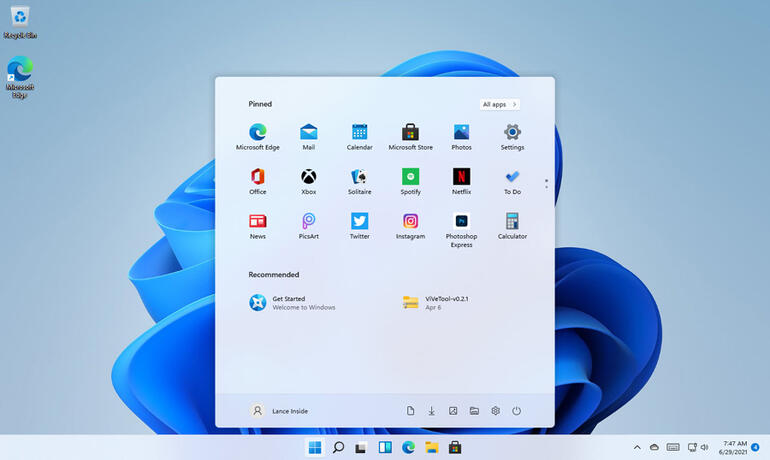
Task: Open the volume control in system tray
Action: coord(705,447)
